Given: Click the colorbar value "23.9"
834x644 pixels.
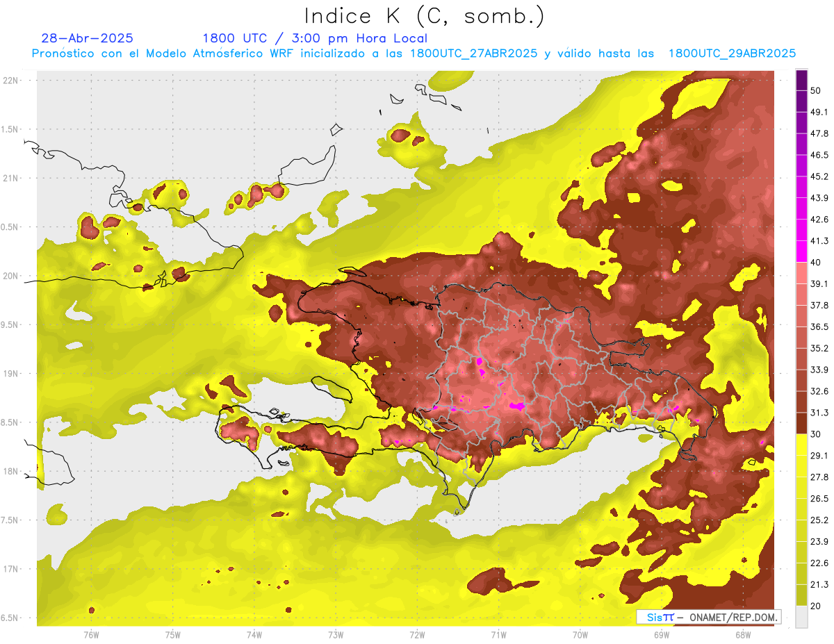Looking at the screenshot, I should [819, 542].
